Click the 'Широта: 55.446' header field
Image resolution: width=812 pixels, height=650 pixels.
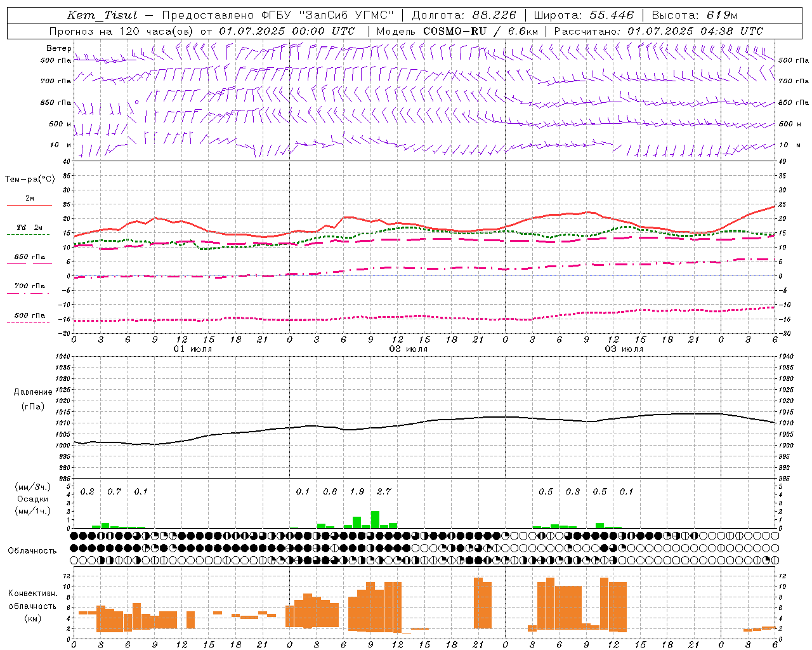click(x=584, y=16)
